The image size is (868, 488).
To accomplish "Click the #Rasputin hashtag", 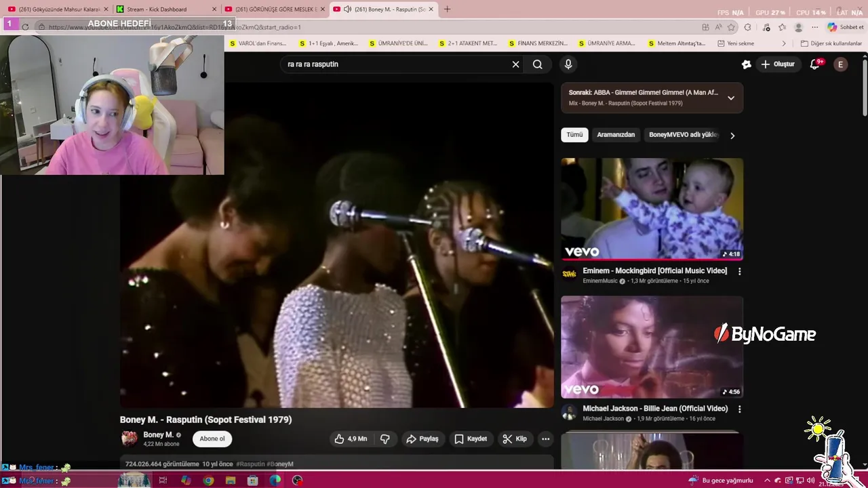I will click(250, 464).
